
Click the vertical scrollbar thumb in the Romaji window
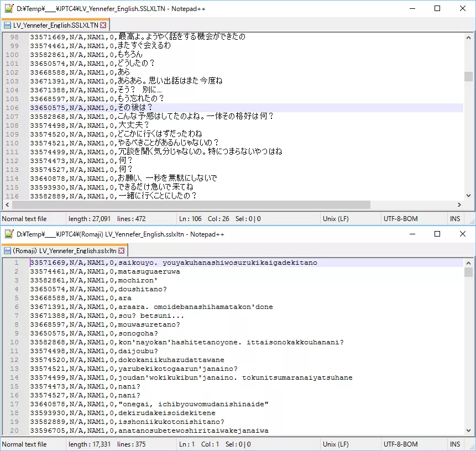[468, 272]
